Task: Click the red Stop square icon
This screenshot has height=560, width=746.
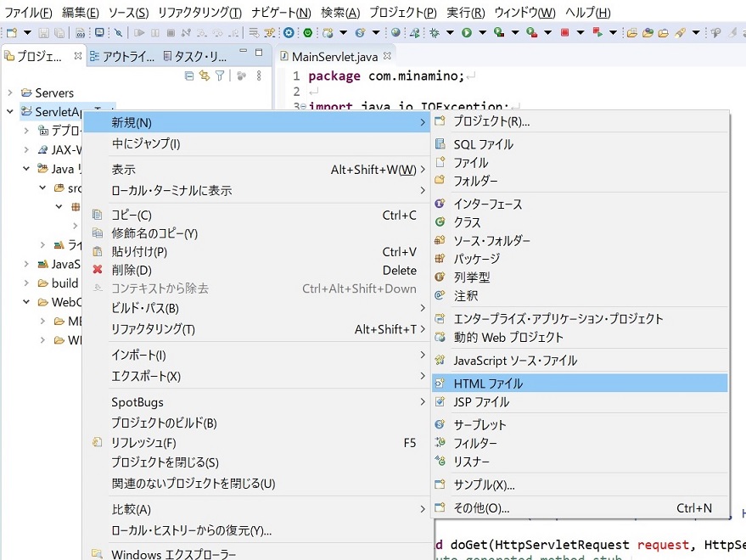Action: pos(564,32)
